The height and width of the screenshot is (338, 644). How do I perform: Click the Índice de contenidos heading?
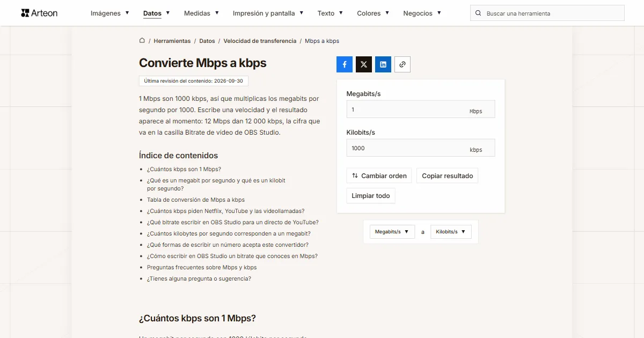[179, 156]
